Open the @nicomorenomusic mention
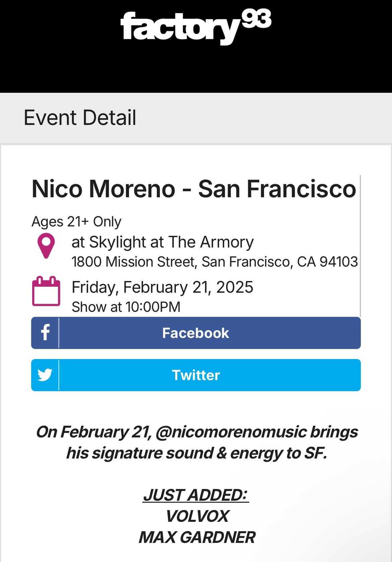 pos(231,432)
